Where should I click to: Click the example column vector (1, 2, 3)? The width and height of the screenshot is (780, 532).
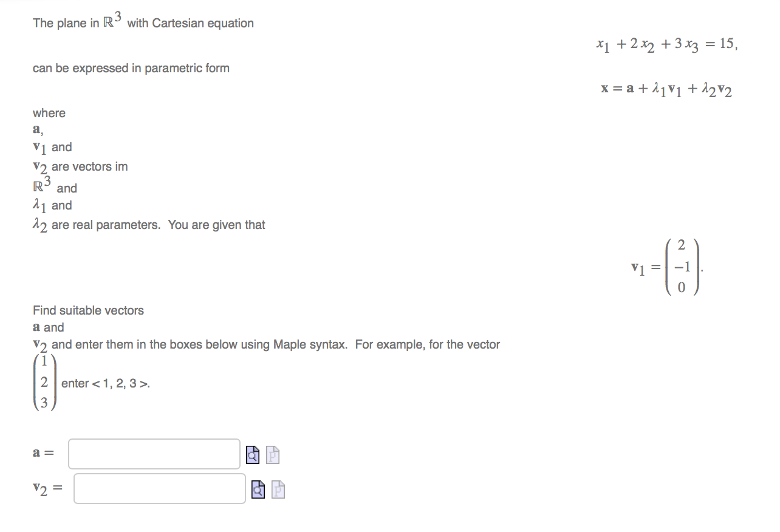pos(44,382)
